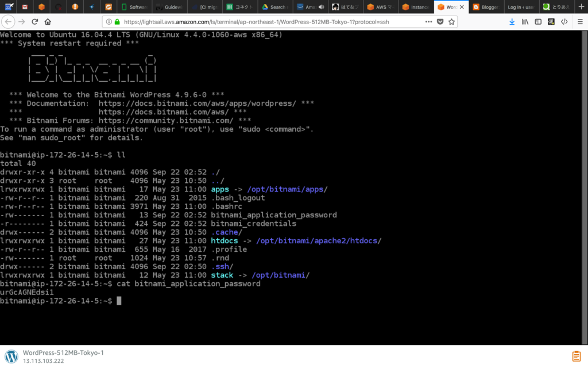This screenshot has height=368, width=588.
Task: Open page actions three-dot menu
Action: tap(428, 22)
